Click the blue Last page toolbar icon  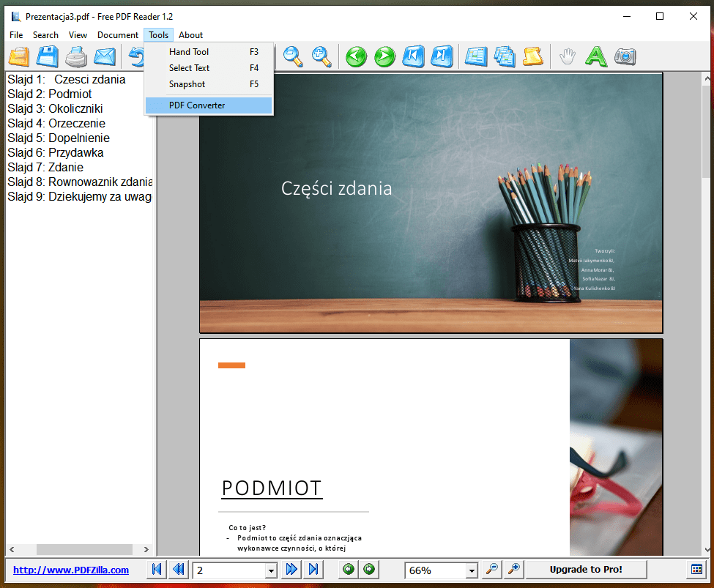point(442,57)
